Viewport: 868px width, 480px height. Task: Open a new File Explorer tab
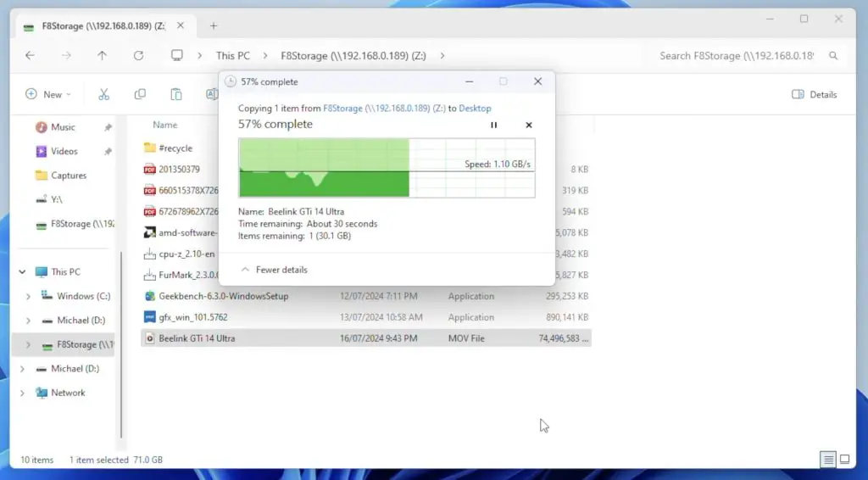pyautogui.click(x=214, y=25)
